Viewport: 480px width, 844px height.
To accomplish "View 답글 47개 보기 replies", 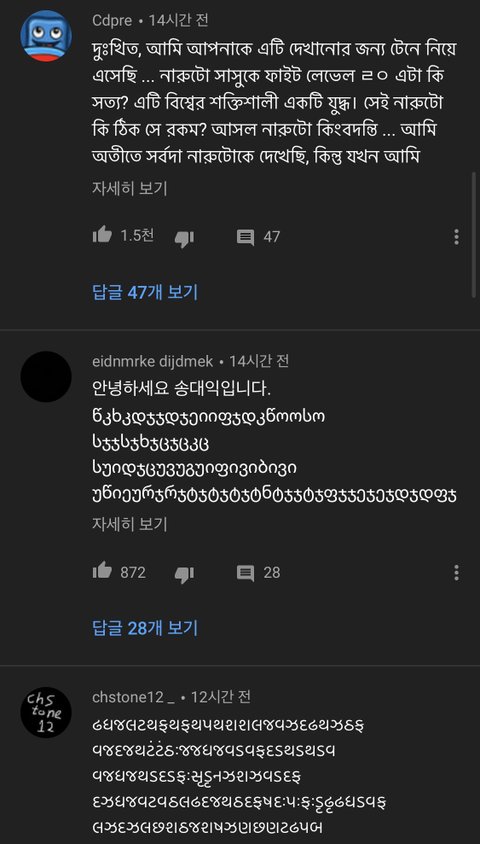I will tap(145, 293).
